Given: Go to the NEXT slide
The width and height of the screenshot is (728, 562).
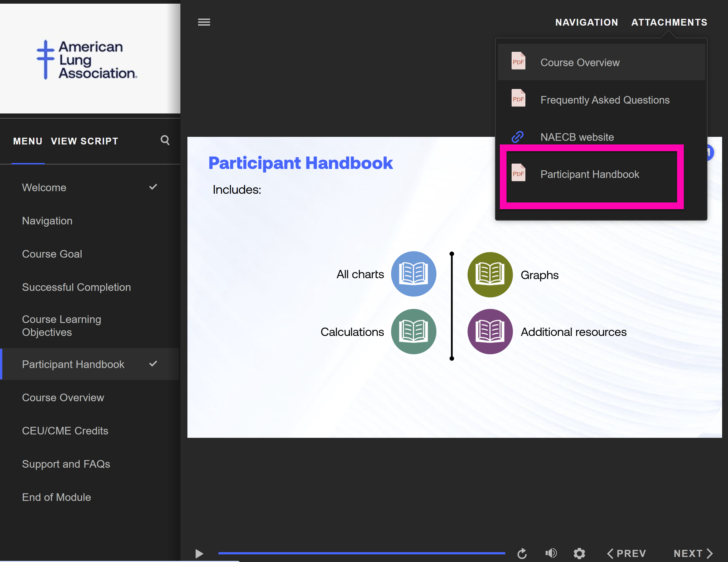Looking at the screenshot, I should (x=693, y=553).
